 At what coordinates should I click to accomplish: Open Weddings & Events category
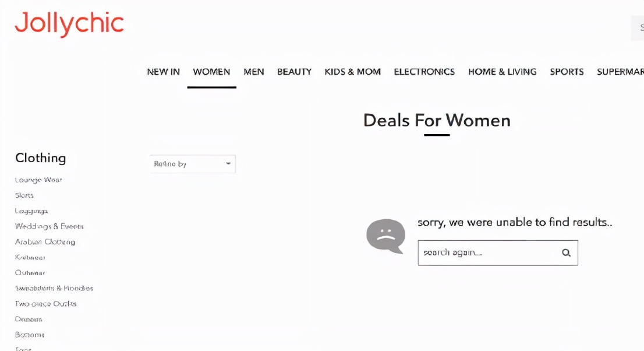(x=49, y=226)
